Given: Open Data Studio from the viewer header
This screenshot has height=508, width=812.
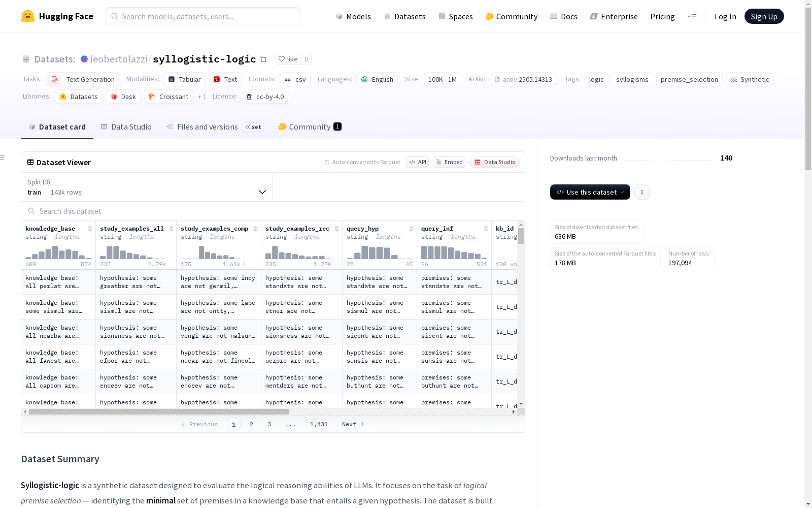Looking at the screenshot, I should pos(494,162).
